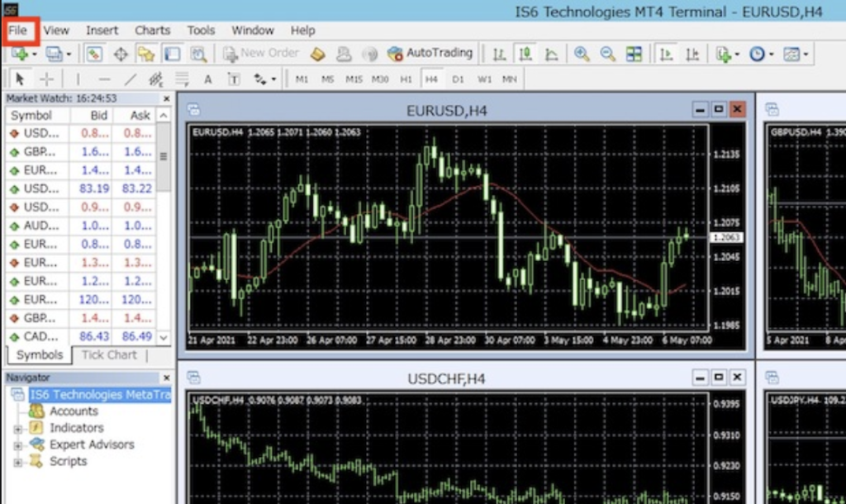The width and height of the screenshot is (846, 504).
Task: Select the crosshair tool
Action: tap(46, 79)
